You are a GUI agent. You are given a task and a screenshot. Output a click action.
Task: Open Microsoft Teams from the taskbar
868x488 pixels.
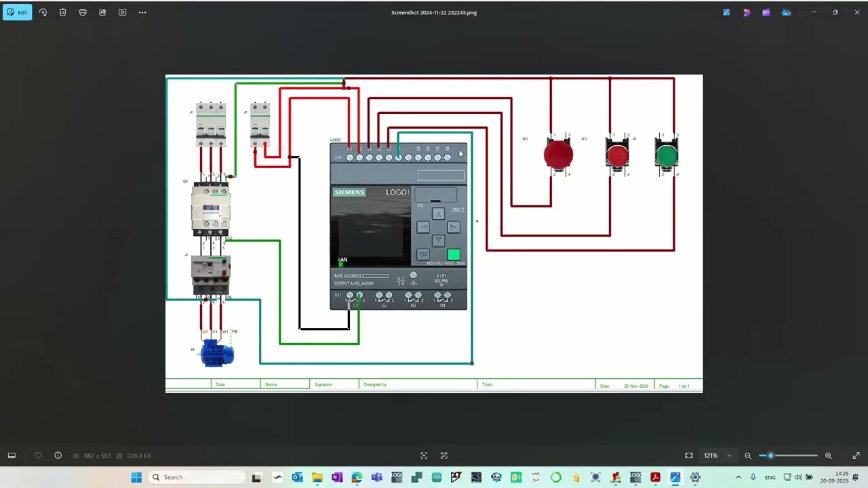377,477
